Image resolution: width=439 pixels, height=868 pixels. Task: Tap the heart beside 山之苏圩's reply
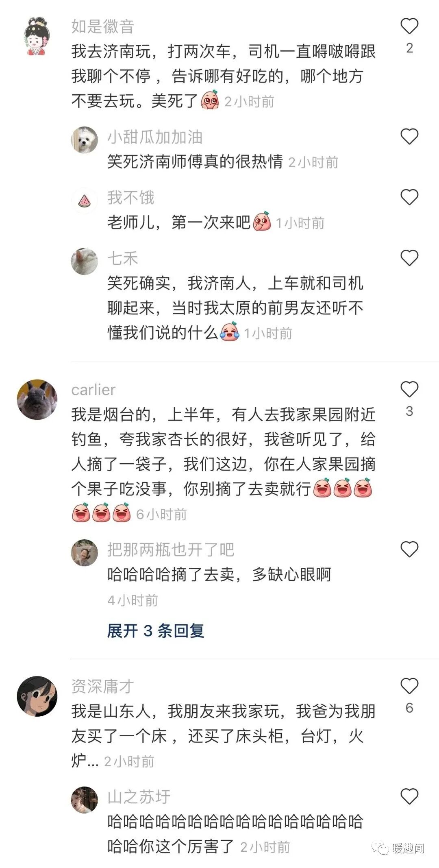[x=409, y=796]
